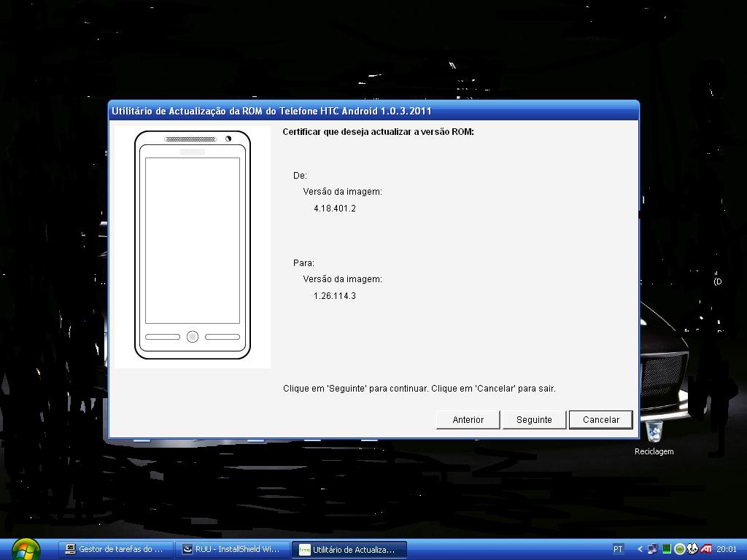The image size is (747, 560).
Task: Click the black-and-white face tray icon
Action: click(x=692, y=549)
